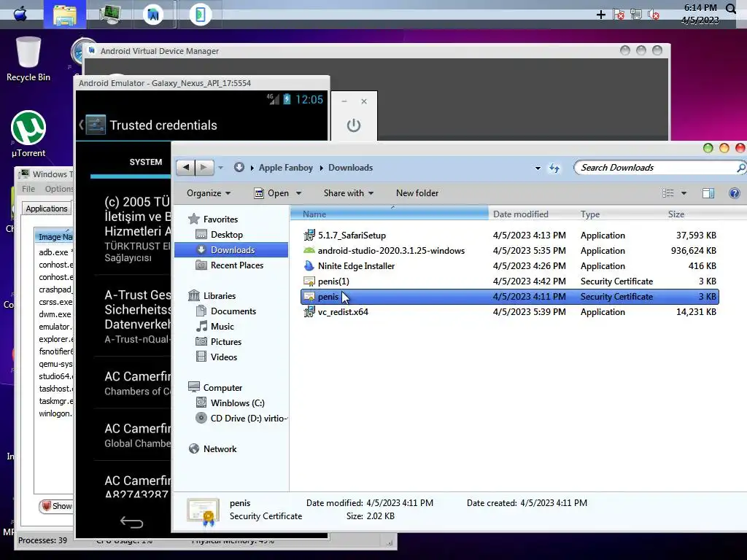Open the Apple logo start menu
This screenshot has height=560, width=747.
(x=20, y=13)
